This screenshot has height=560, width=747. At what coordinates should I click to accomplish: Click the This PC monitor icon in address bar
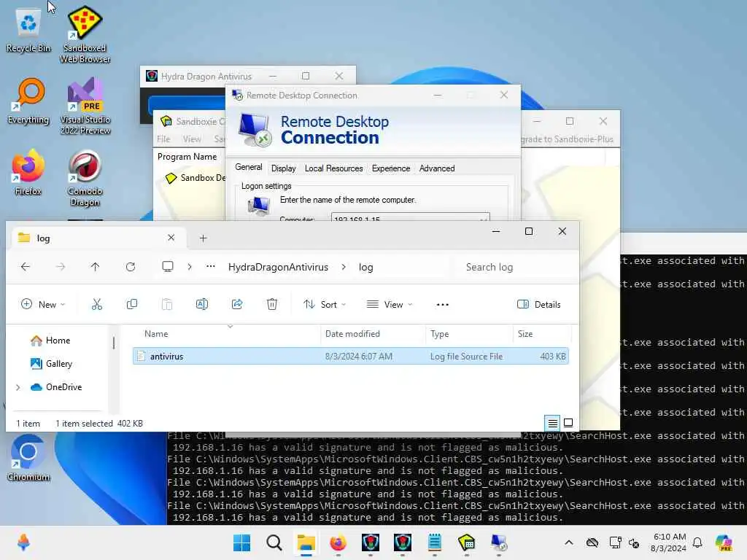168,267
